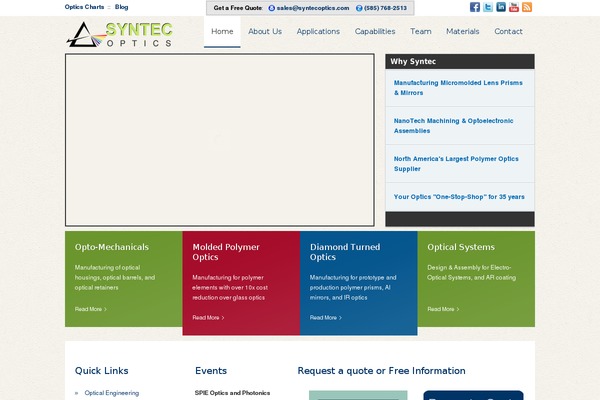The width and height of the screenshot is (600, 400).
Task: Open Manufacturing Micromolded Lens Prisms & Mirrors
Action: (458, 88)
